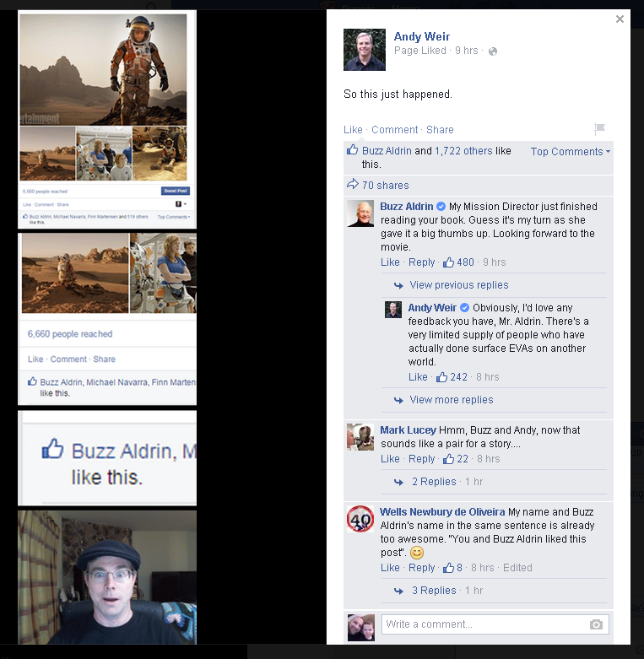Like the 'So this just happened' post
This screenshot has height=659, width=644.
[x=353, y=129]
